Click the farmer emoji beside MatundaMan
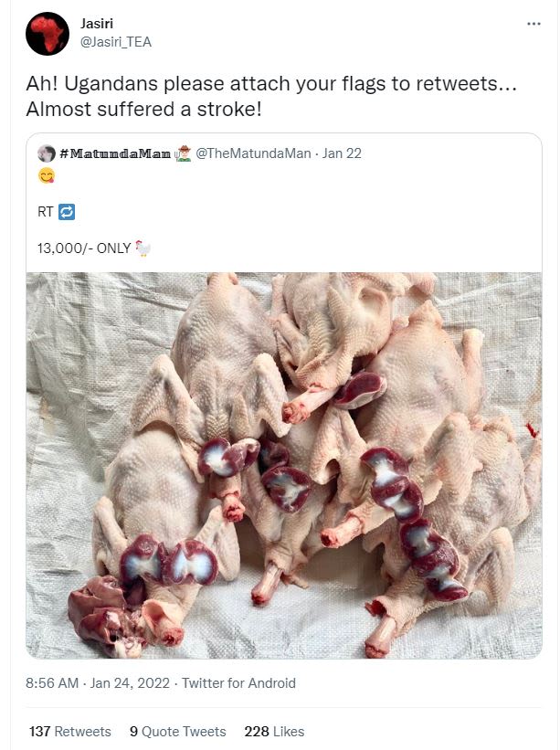 (x=183, y=153)
